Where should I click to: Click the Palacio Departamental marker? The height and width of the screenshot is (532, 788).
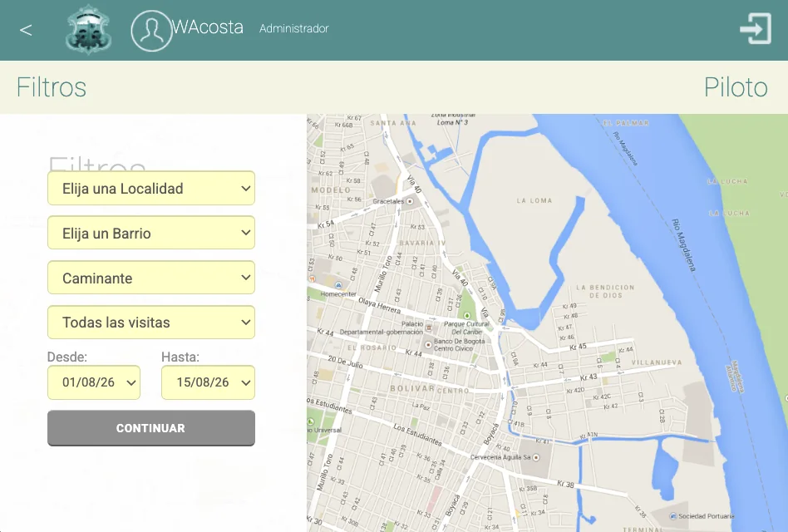pyautogui.click(x=429, y=327)
